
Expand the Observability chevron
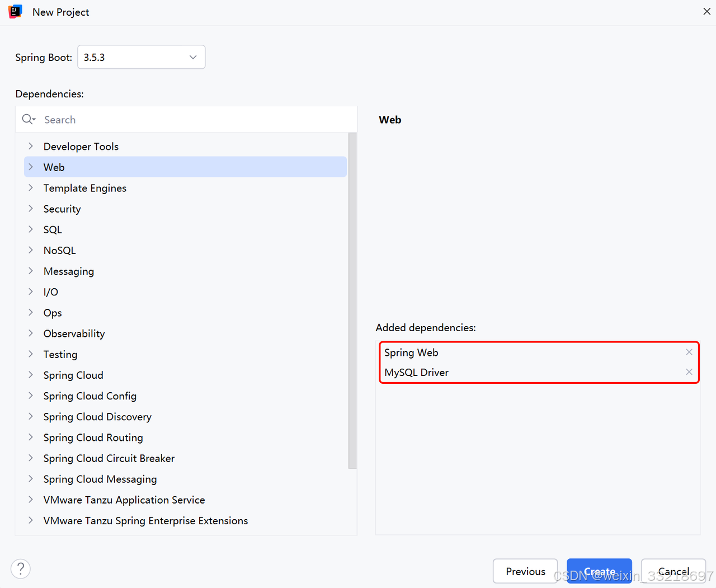pyautogui.click(x=31, y=333)
